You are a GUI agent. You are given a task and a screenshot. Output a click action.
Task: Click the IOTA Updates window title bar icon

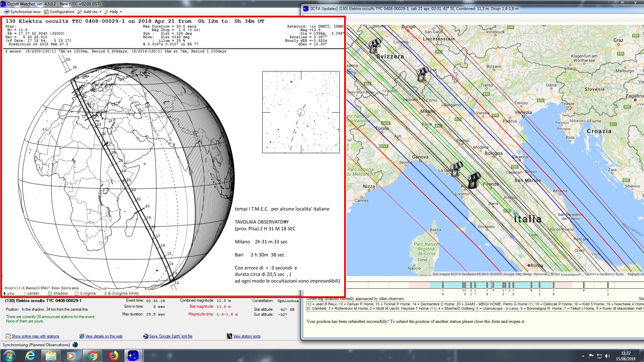tap(306, 9)
